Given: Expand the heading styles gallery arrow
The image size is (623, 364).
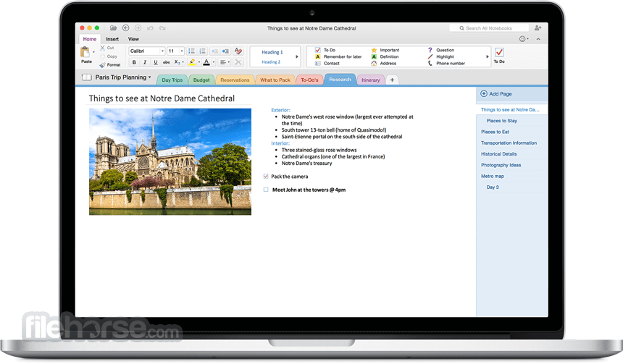Looking at the screenshot, I should coord(297,56).
